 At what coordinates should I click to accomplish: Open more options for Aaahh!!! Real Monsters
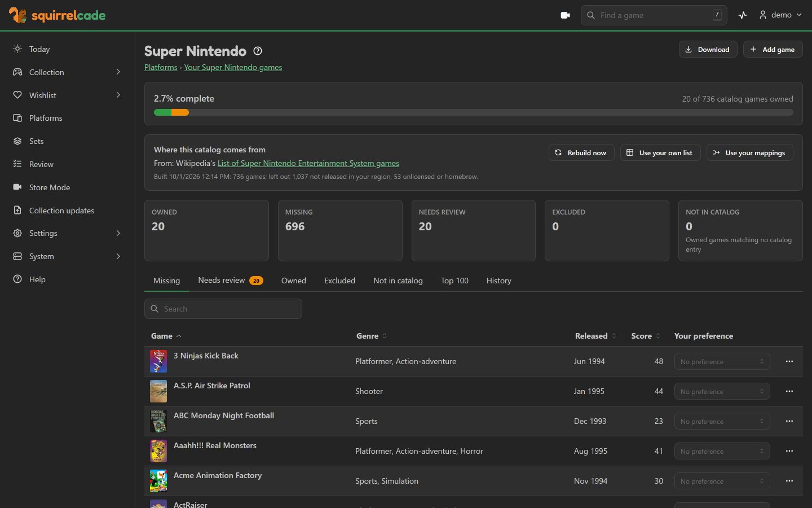[789, 451]
